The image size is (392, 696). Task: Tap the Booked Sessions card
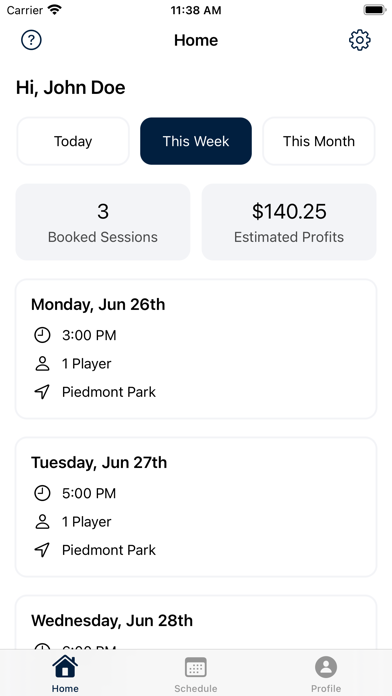(x=103, y=222)
